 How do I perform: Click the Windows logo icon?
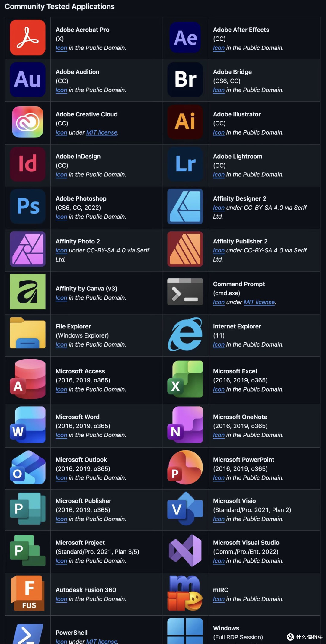pos(185,631)
